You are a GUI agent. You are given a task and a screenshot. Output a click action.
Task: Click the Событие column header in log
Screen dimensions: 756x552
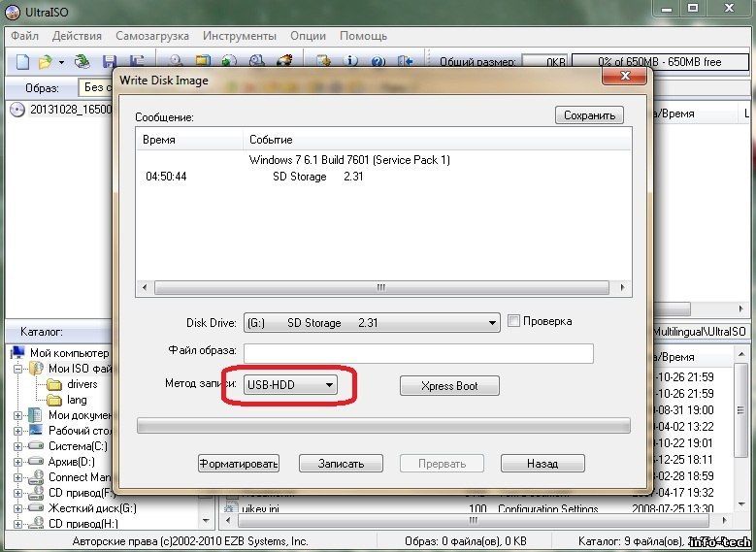(x=438, y=140)
